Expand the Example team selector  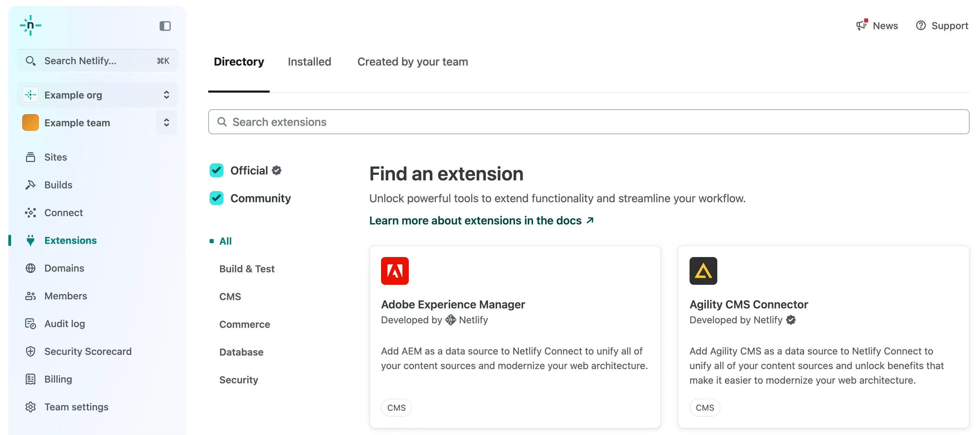point(166,122)
